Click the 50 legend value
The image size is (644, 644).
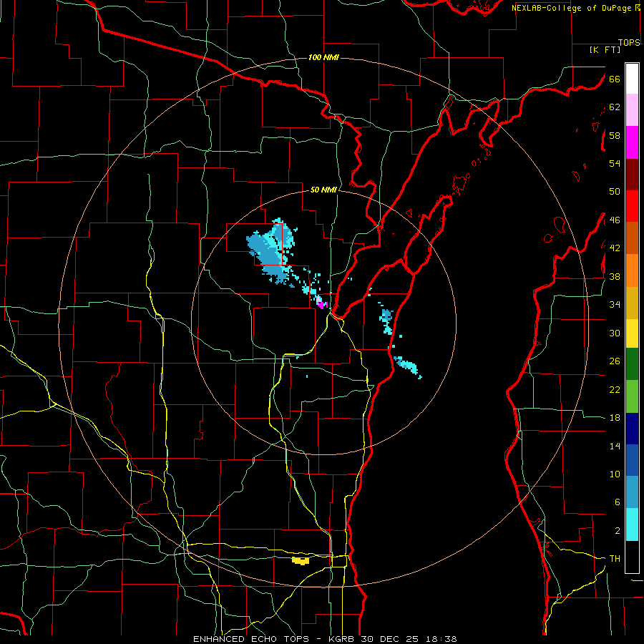(615, 192)
